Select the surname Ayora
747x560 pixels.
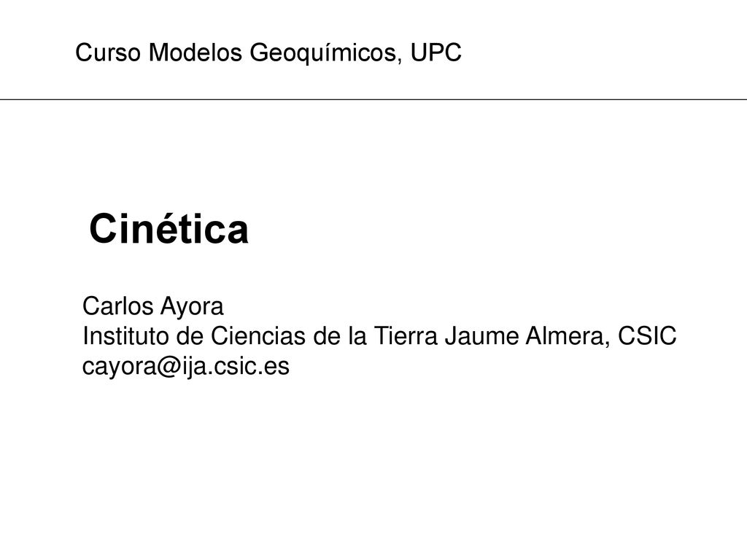coord(192,307)
